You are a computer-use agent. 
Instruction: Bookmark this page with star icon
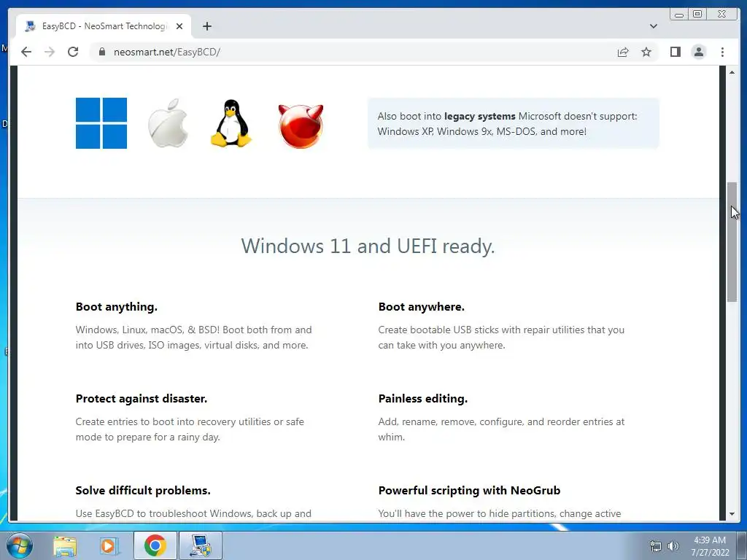tap(646, 52)
